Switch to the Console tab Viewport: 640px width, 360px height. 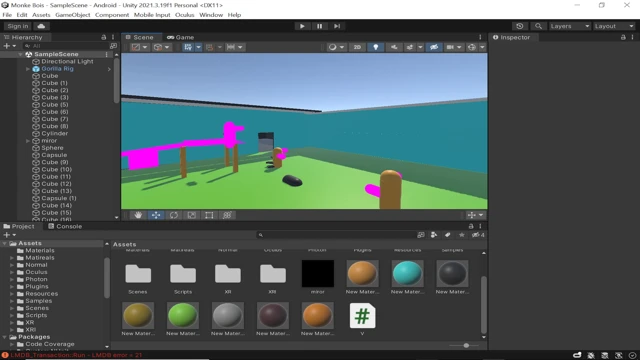click(x=65, y=226)
